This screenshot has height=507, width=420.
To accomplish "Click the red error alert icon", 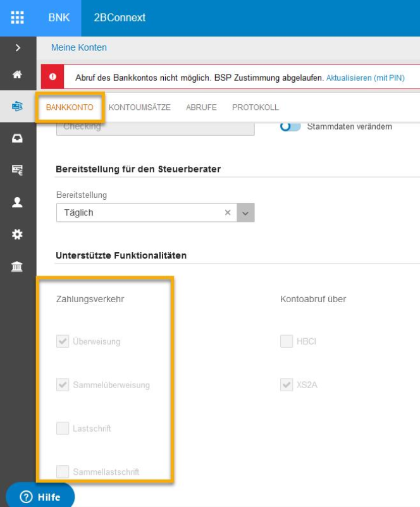I will point(52,76).
